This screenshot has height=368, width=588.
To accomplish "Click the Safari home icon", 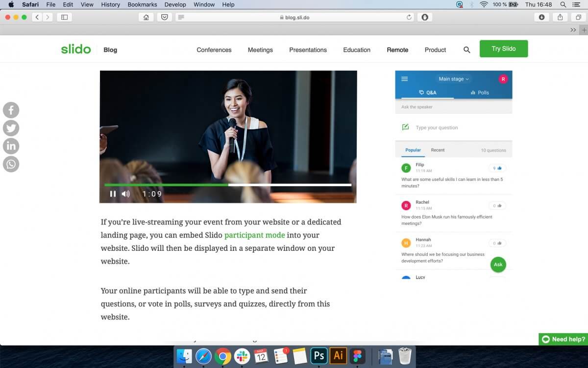I will tap(146, 17).
